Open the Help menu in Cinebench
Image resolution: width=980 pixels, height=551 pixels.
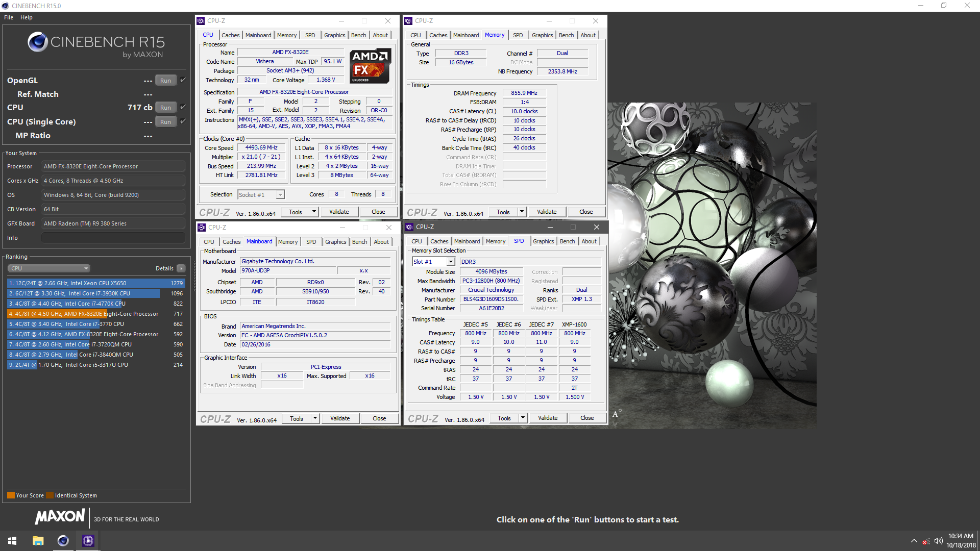point(27,17)
